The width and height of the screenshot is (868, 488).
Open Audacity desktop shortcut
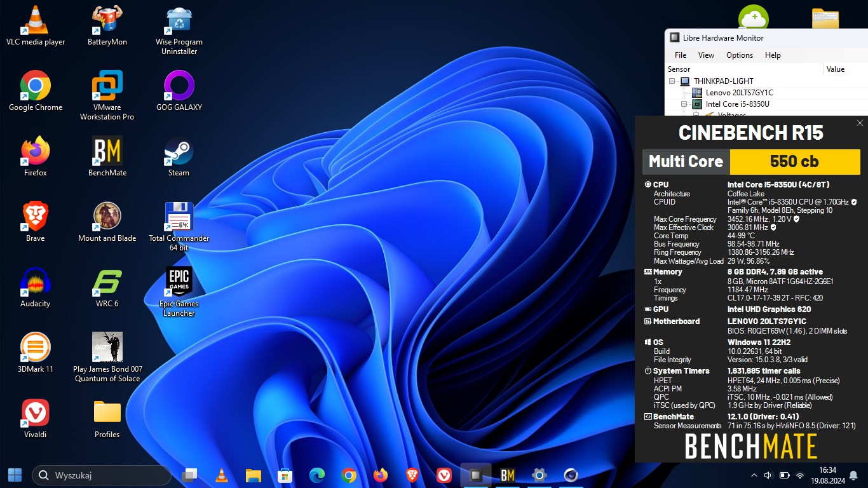click(x=36, y=287)
